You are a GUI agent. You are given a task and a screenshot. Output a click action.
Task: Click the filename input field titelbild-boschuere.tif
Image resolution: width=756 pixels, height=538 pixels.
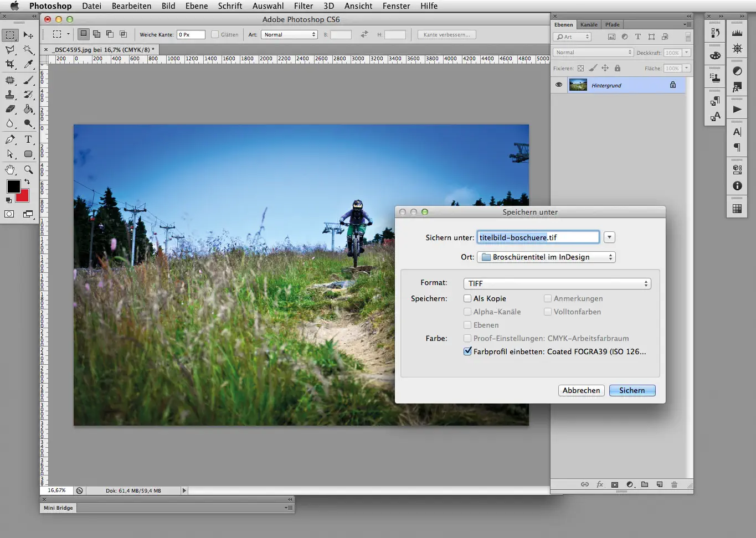[538, 236]
